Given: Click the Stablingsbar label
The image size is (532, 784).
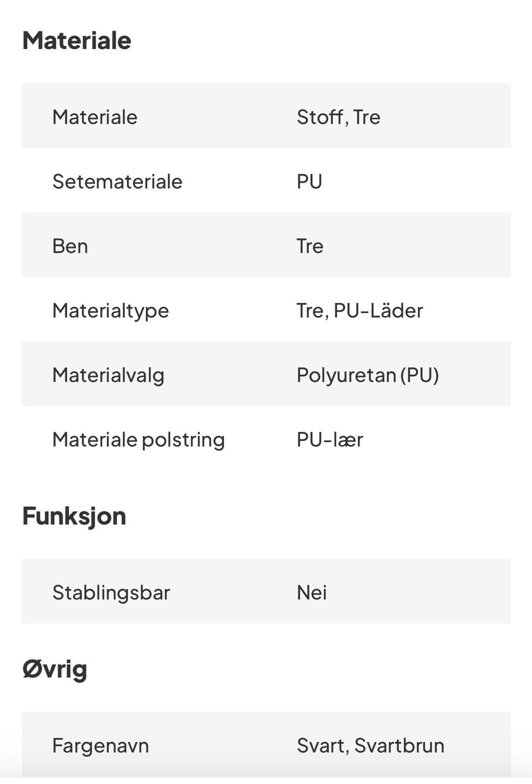Looking at the screenshot, I should pyautogui.click(x=111, y=593).
